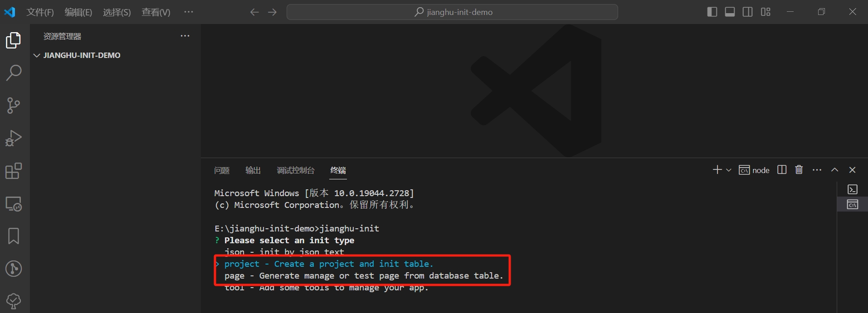The image size is (868, 313).
Task: Click the Go Back navigation arrow
Action: [x=254, y=12]
